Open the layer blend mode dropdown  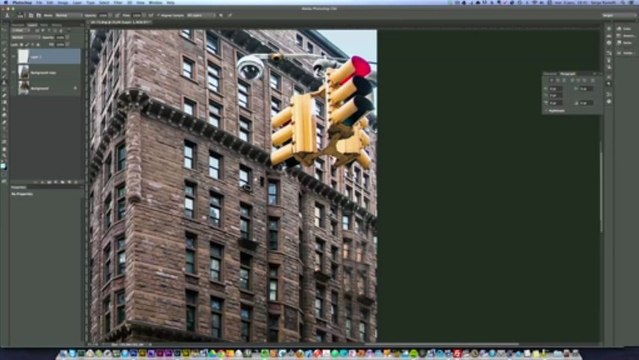26,38
